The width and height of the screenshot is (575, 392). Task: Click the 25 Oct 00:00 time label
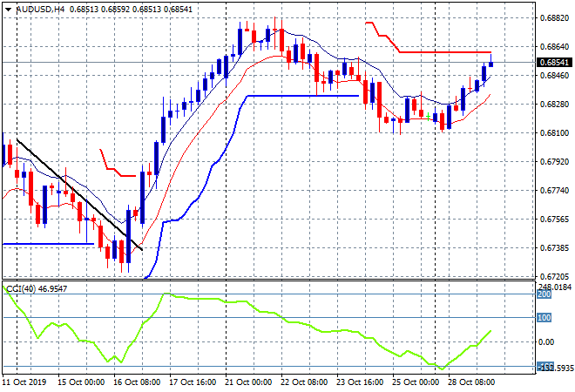click(416, 382)
